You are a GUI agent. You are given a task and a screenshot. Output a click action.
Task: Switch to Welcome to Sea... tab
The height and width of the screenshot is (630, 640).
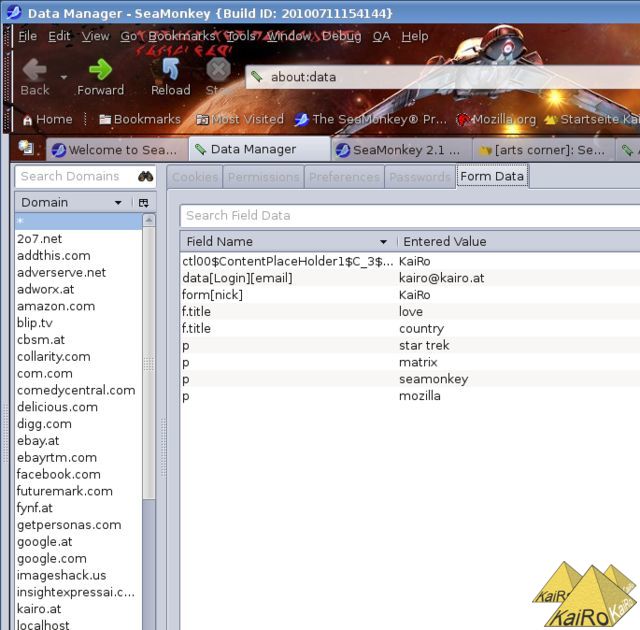(x=117, y=150)
